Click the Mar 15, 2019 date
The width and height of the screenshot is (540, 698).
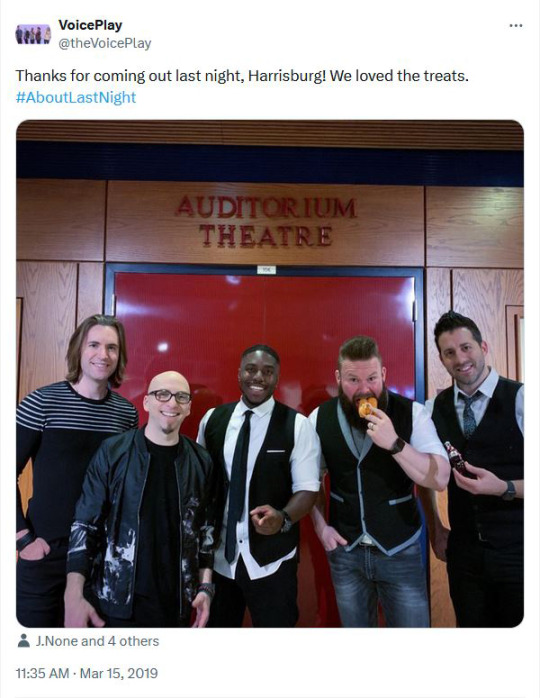[119, 673]
